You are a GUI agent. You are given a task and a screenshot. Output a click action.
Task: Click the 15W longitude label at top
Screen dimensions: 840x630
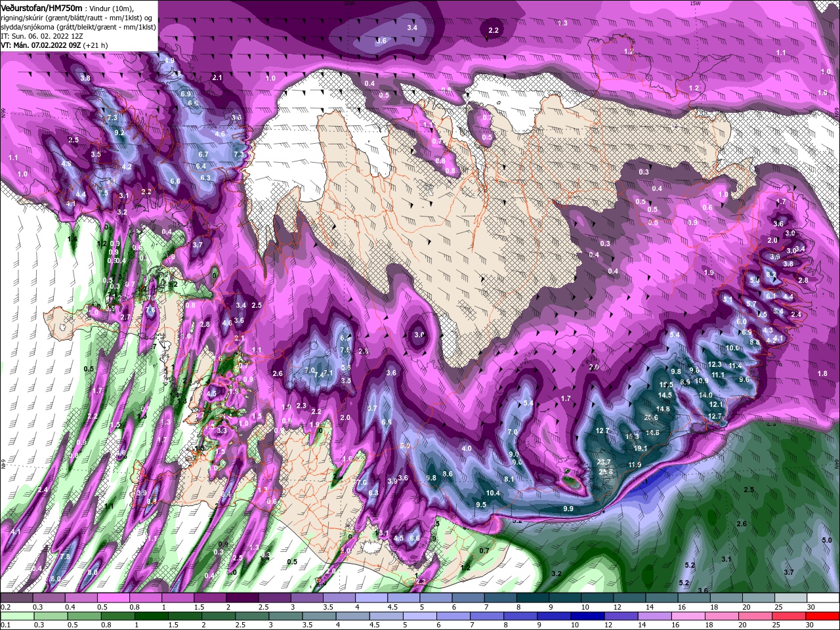click(x=696, y=3)
